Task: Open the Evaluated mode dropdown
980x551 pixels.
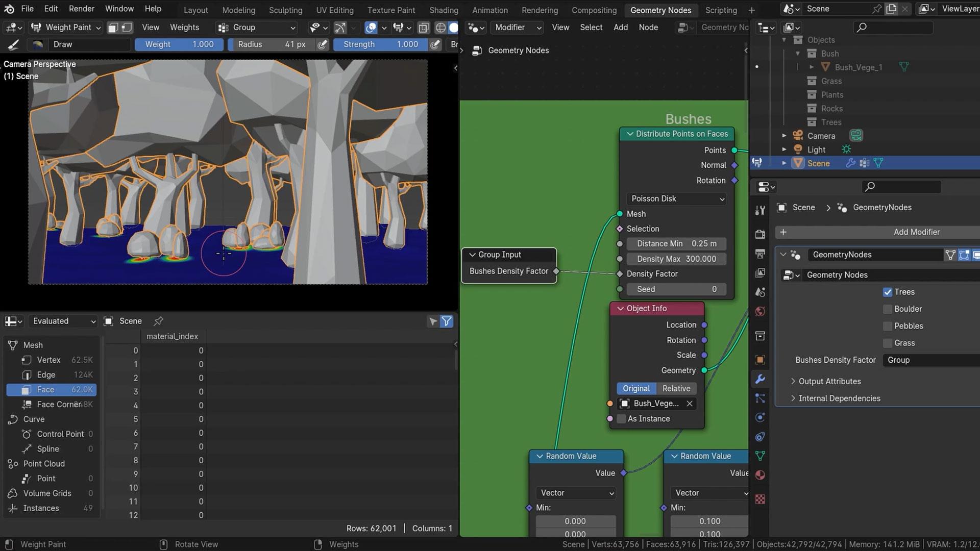Action: point(63,321)
